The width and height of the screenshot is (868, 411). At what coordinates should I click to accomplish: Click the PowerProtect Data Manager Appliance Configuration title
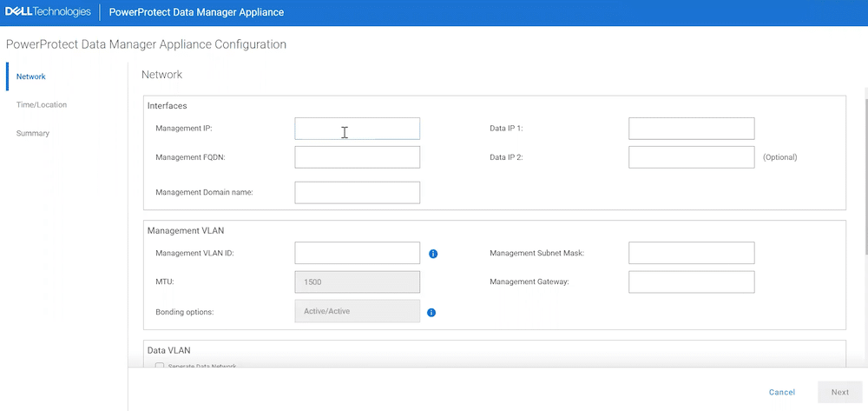tap(146, 44)
